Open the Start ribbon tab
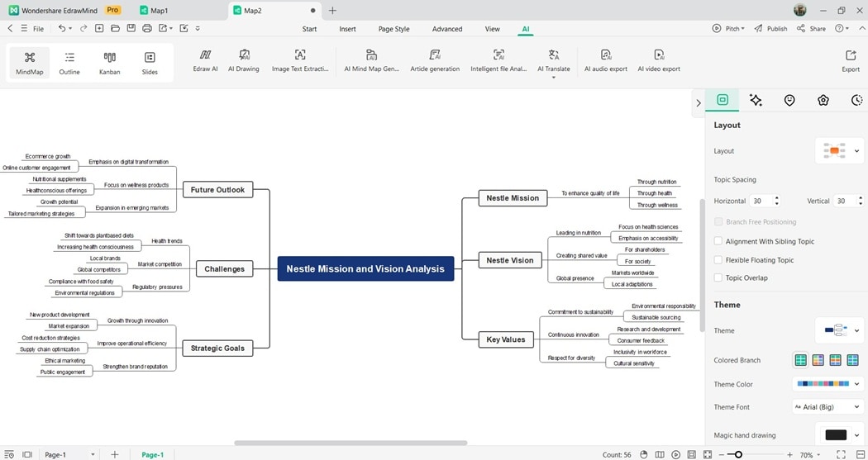This screenshot has width=868, height=460. click(309, 29)
